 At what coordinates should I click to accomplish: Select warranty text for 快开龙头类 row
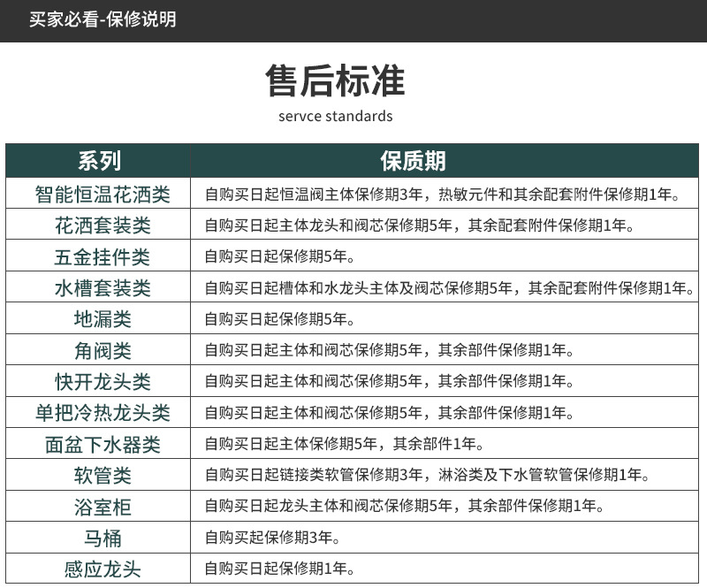click(x=389, y=381)
